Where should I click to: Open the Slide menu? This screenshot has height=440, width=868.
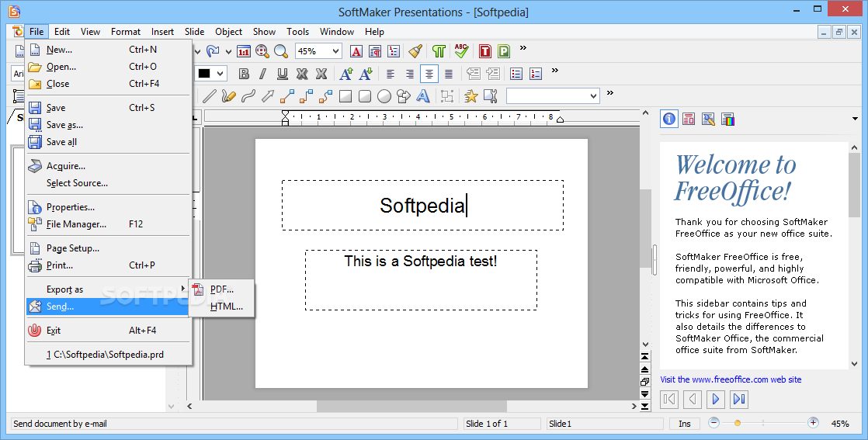point(194,32)
